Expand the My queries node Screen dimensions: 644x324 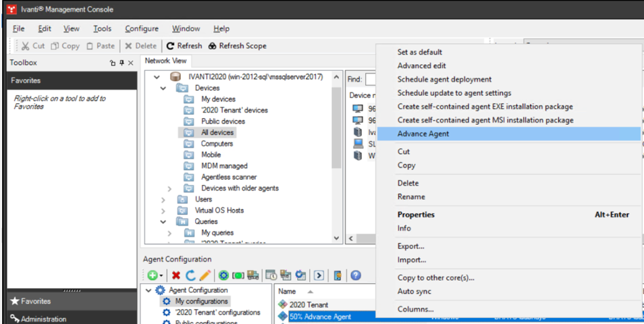click(169, 233)
